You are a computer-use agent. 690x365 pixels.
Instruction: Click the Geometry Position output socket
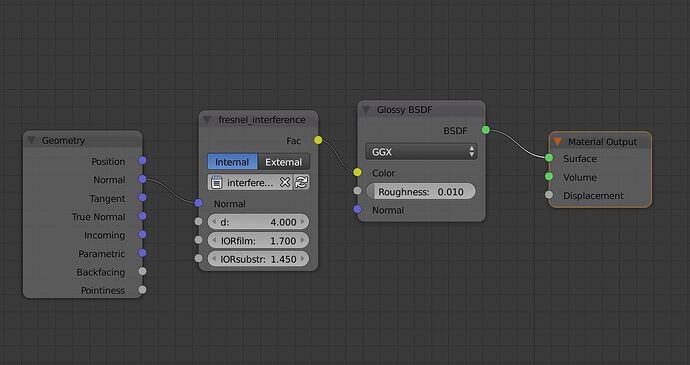[142, 161]
